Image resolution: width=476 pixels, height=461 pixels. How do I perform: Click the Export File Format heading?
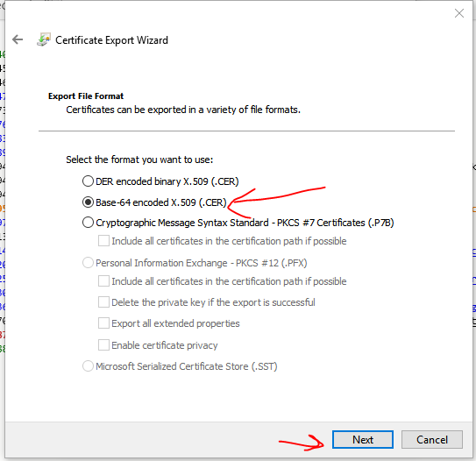(x=86, y=96)
